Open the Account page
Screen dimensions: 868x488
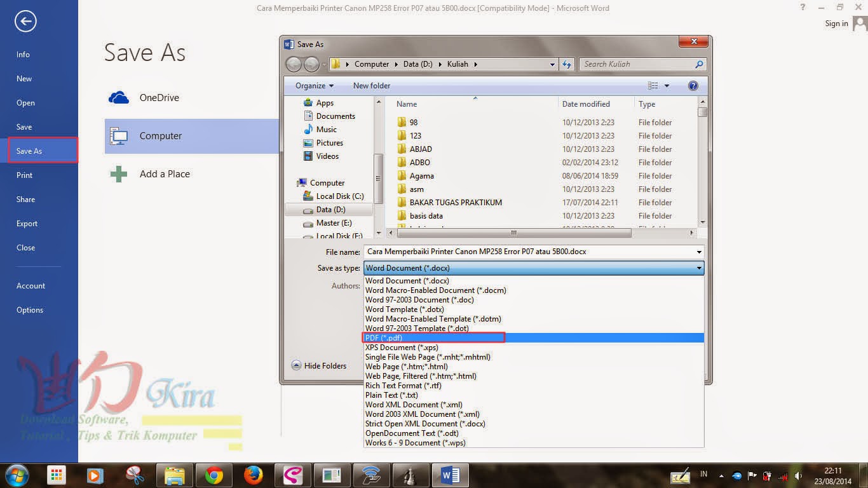click(31, 286)
